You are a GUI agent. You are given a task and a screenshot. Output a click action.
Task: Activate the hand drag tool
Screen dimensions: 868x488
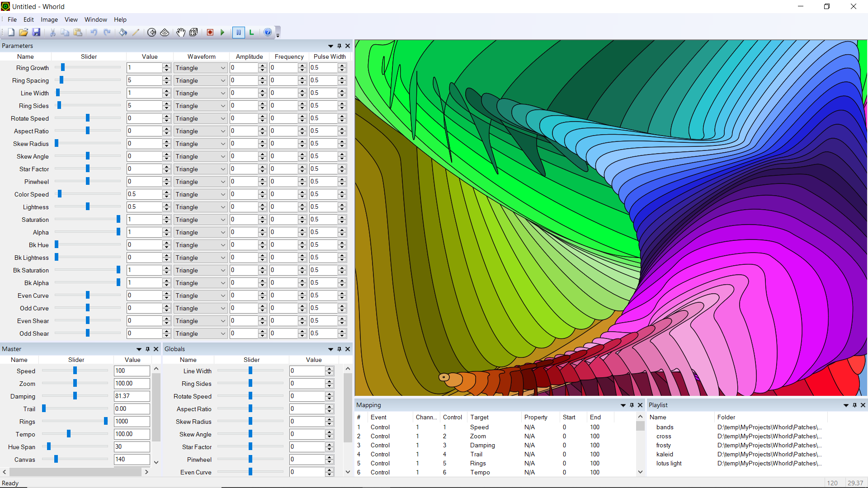click(180, 32)
